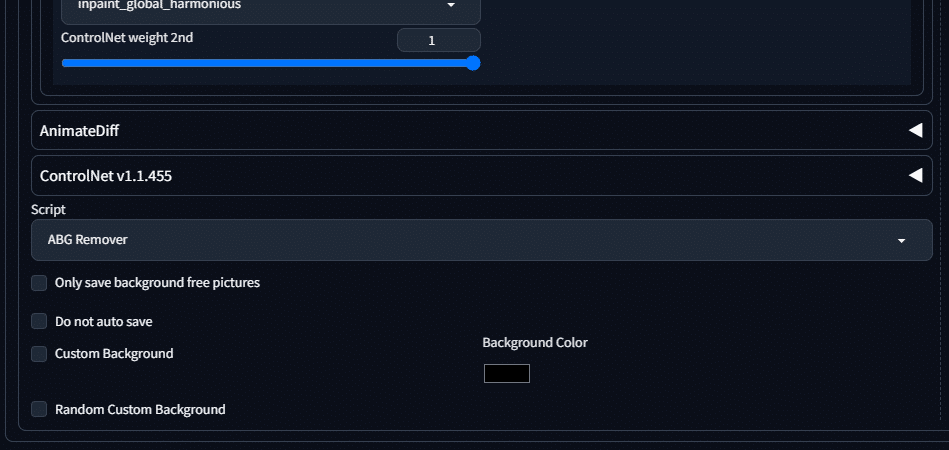Click the AnimateDiff section title

(x=79, y=131)
